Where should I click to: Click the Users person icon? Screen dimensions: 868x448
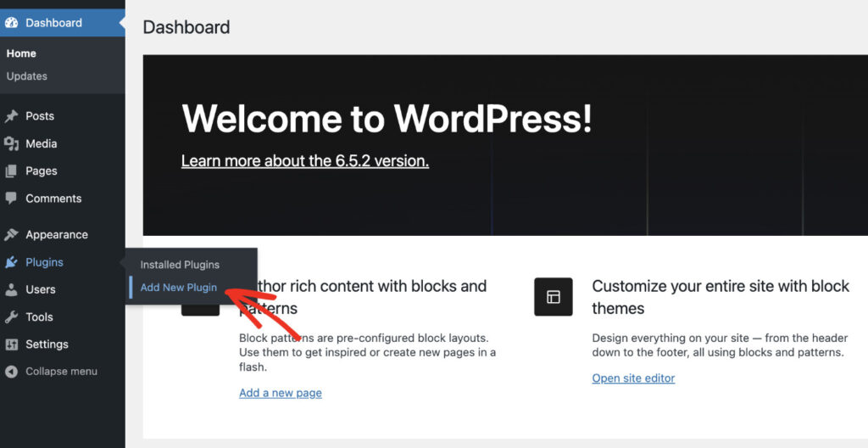11,289
